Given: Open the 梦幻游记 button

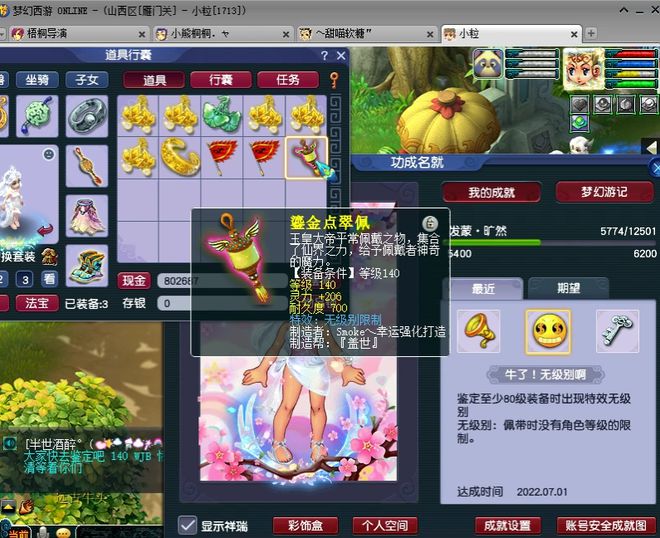Looking at the screenshot, I should (604, 192).
